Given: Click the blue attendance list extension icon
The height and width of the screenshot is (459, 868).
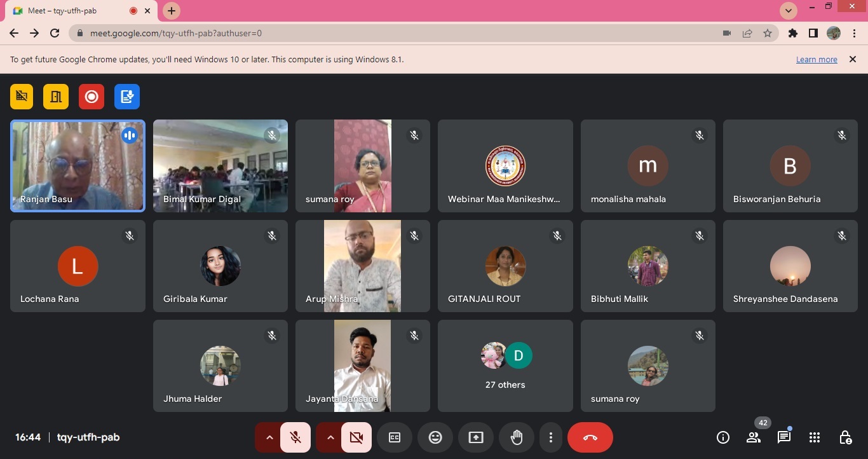Looking at the screenshot, I should click(127, 97).
